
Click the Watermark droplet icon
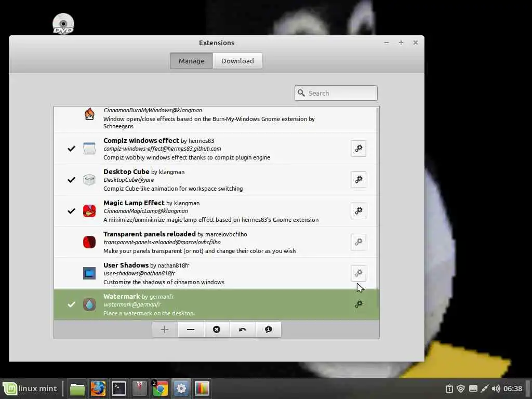pyautogui.click(x=89, y=304)
